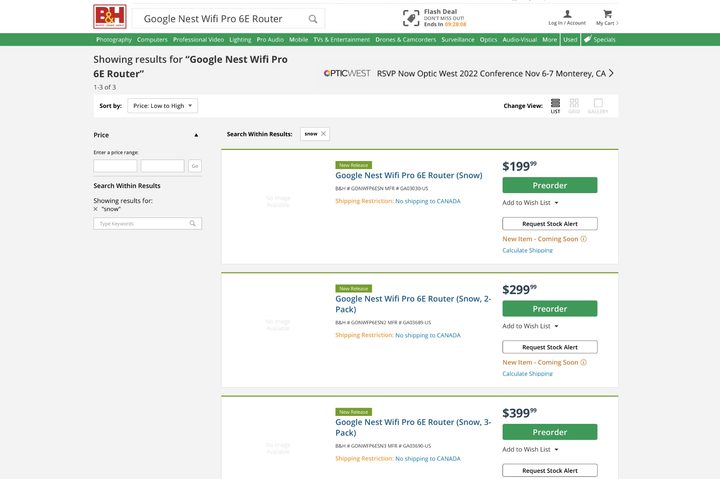Screen dimensions: 720x479
Task: Remove the 'snow' search filter chip
Action: pos(323,134)
